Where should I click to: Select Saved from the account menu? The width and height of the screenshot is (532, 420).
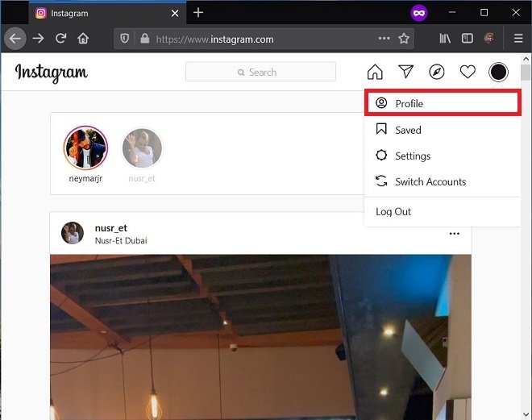[443, 130]
